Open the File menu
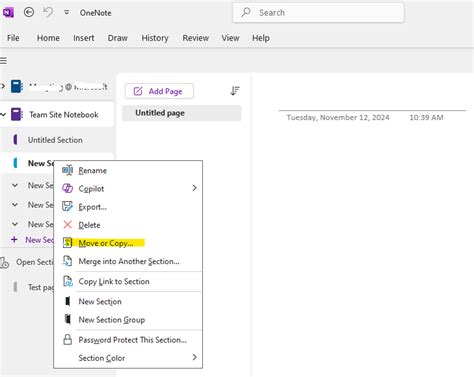 (x=13, y=38)
